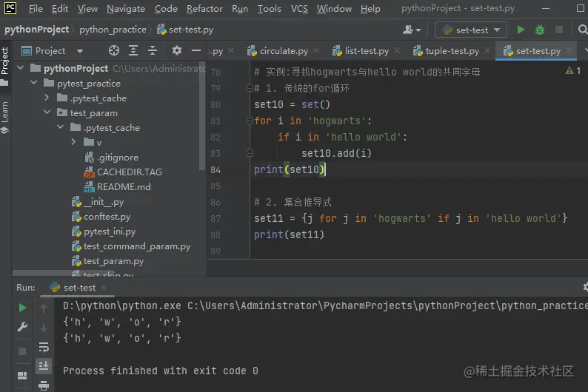Click python_practice breadcrumb
Screen dimensions: 588x392
click(113, 30)
